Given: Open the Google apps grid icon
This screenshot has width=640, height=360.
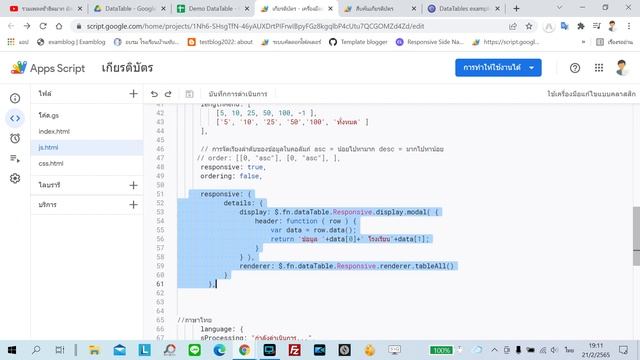Looking at the screenshot, I should click(599, 68).
